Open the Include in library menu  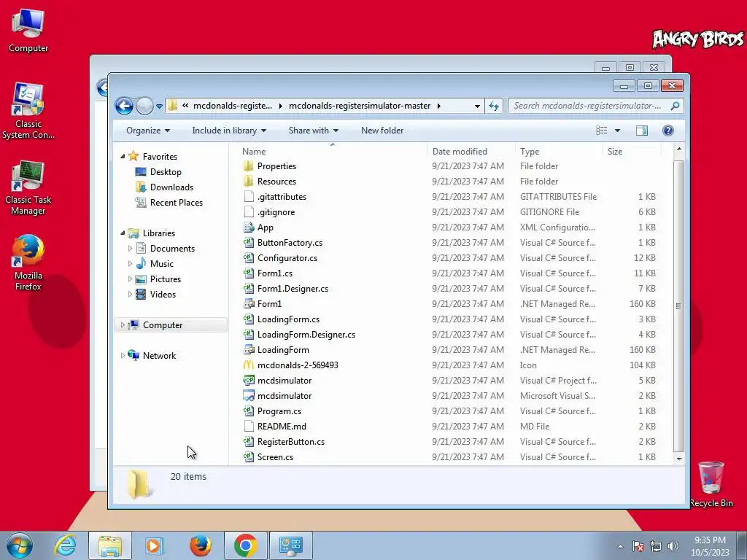[x=229, y=131]
